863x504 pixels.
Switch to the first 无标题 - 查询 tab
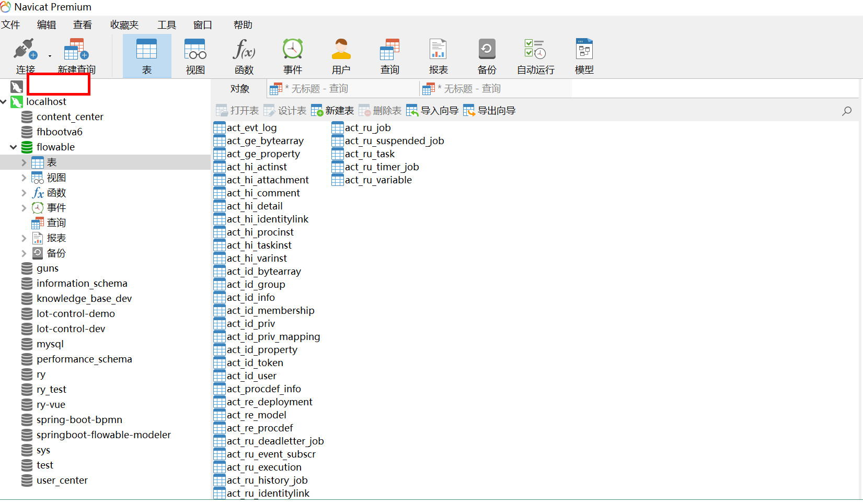[x=342, y=89]
